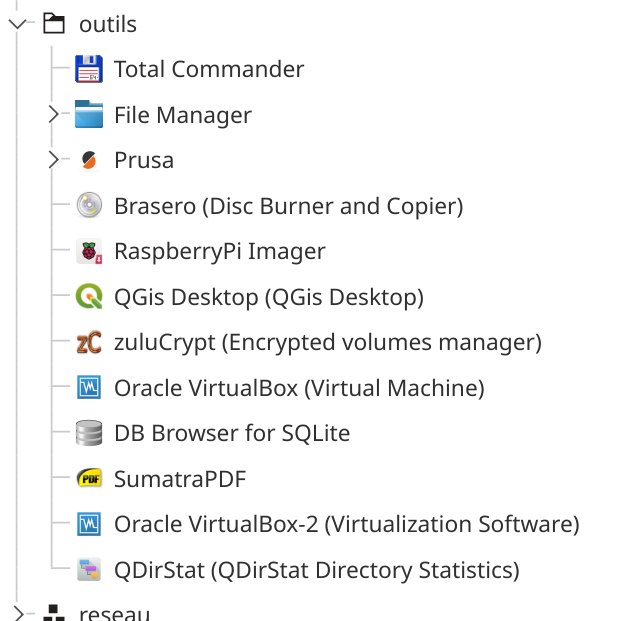Click the SumatraPDF yellow PDF icon
The height and width of the screenshot is (621, 626).
89,478
